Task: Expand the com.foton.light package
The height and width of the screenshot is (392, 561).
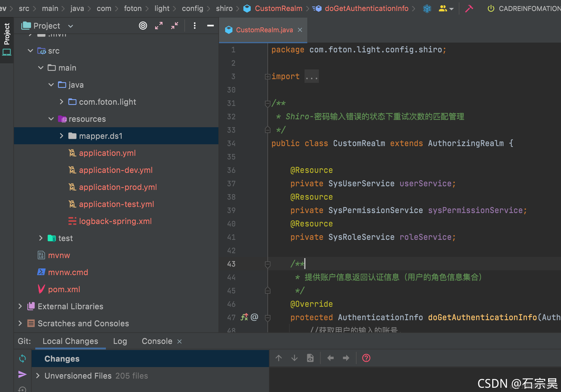Action: [61, 102]
